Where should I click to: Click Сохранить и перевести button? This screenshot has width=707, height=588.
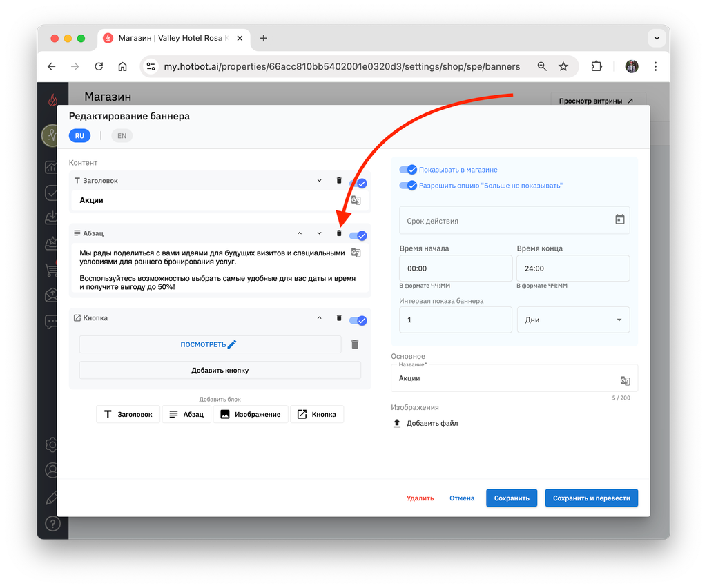(x=591, y=498)
